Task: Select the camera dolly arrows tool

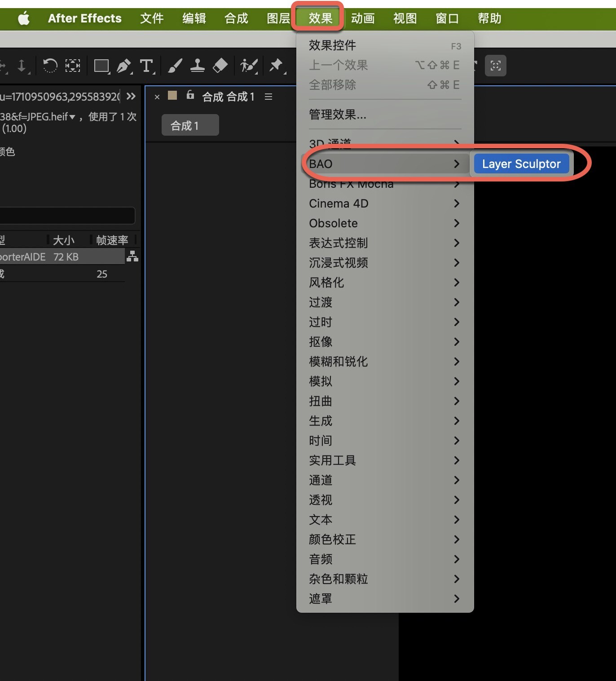Action: pos(22,66)
